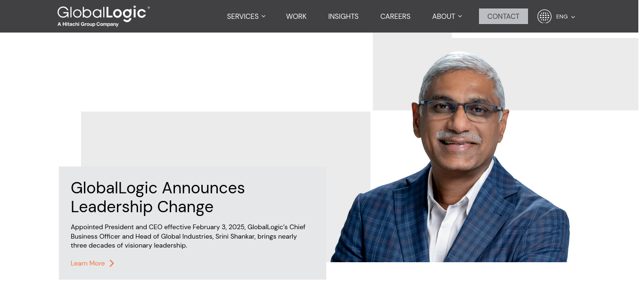Go to the Insights page
The height and width of the screenshot is (307, 644).
pos(343,17)
